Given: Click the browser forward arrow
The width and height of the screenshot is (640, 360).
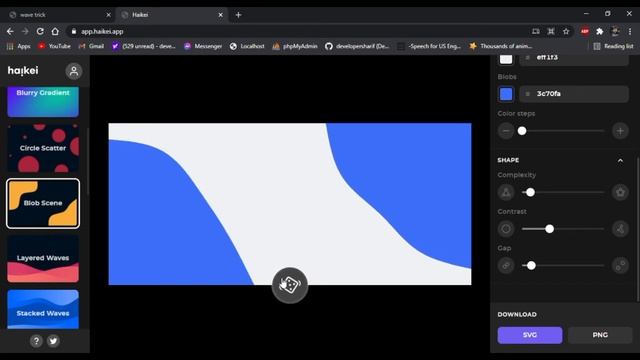Looking at the screenshot, I should [25, 31].
